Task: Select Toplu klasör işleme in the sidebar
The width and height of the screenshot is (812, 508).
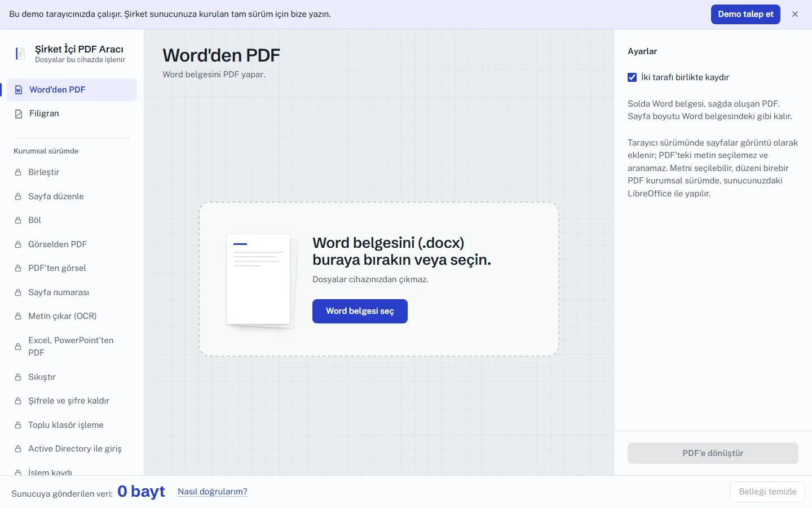Action: click(x=72, y=425)
